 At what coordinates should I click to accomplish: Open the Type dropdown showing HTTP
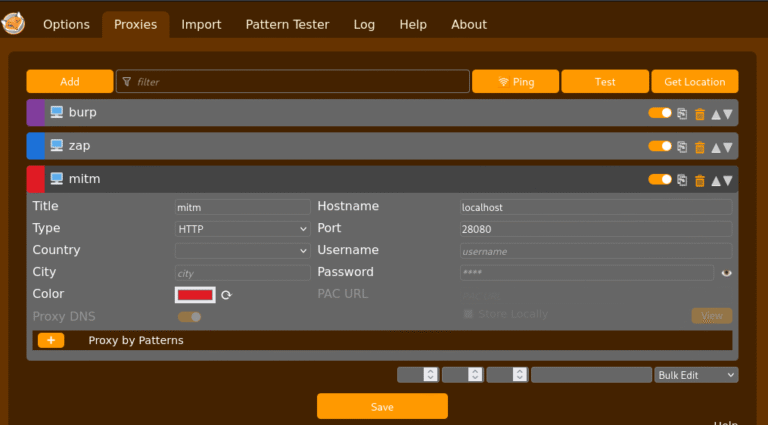pos(242,229)
